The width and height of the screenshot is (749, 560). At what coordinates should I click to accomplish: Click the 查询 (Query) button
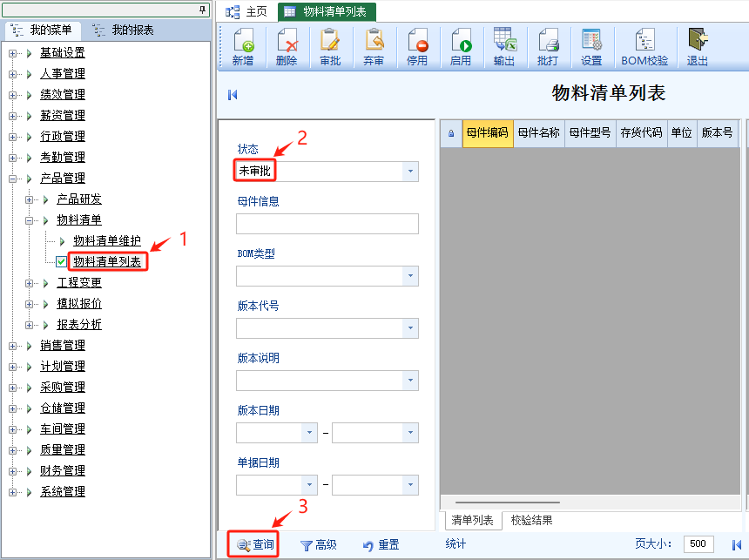point(255,545)
